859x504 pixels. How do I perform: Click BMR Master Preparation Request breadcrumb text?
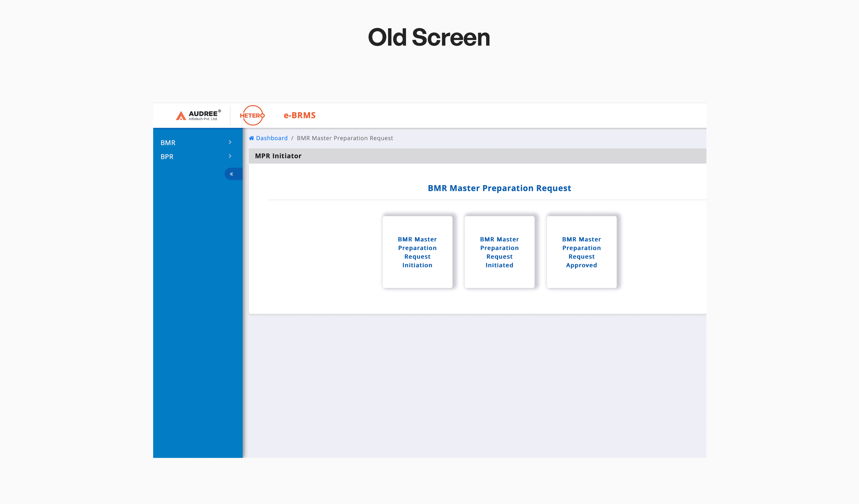point(345,138)
